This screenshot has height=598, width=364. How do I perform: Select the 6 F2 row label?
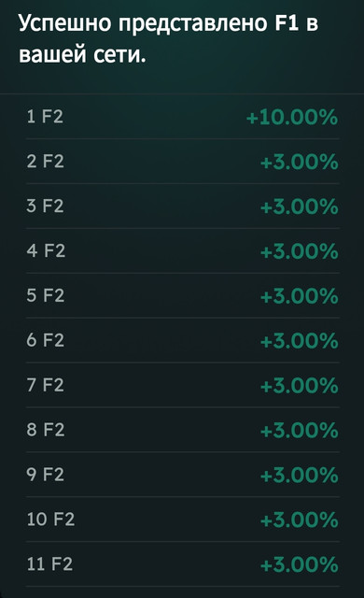(46, 340)
